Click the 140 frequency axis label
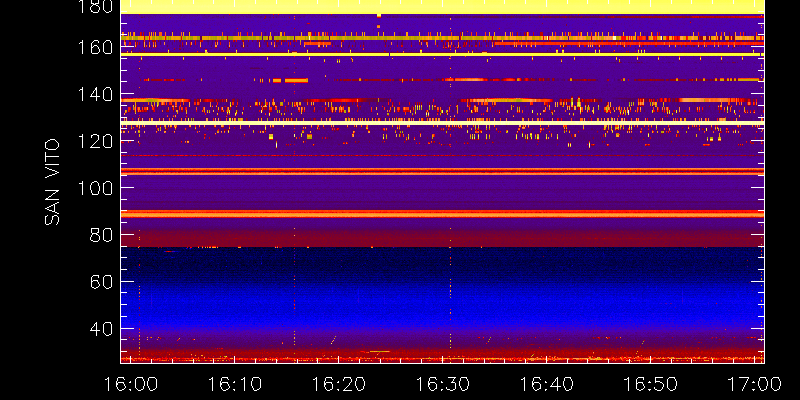The image size is (800, 400). click(x=94, y=94)
